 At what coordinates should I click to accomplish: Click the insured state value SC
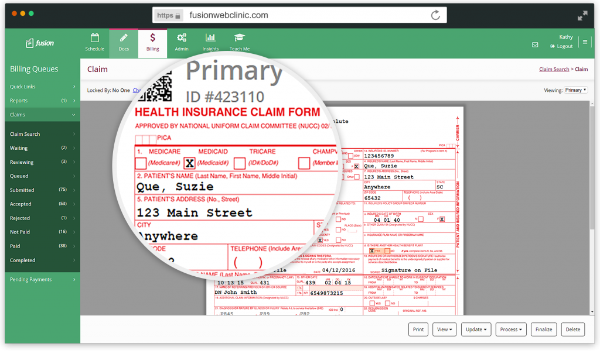[439, 187]
